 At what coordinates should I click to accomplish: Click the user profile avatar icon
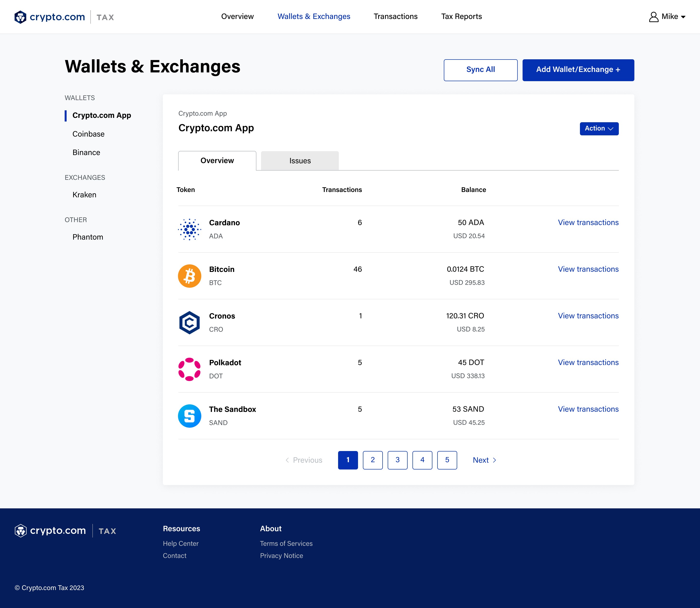tap(654, 17)
